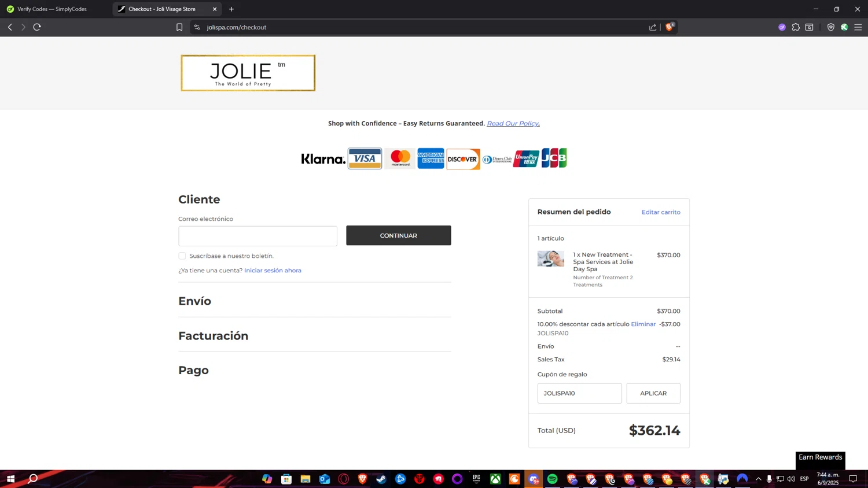
Task: Open the spa treatment product thumbnail
Action: 551,258
